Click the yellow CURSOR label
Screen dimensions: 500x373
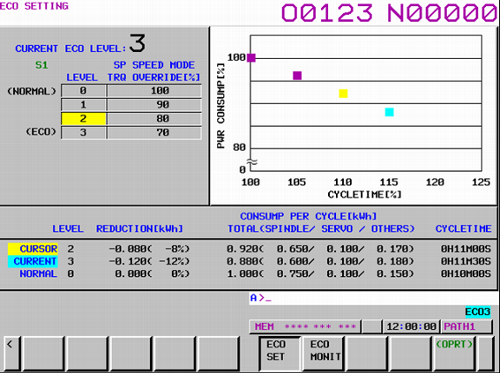pyautogui.click(x=33, y=249)
